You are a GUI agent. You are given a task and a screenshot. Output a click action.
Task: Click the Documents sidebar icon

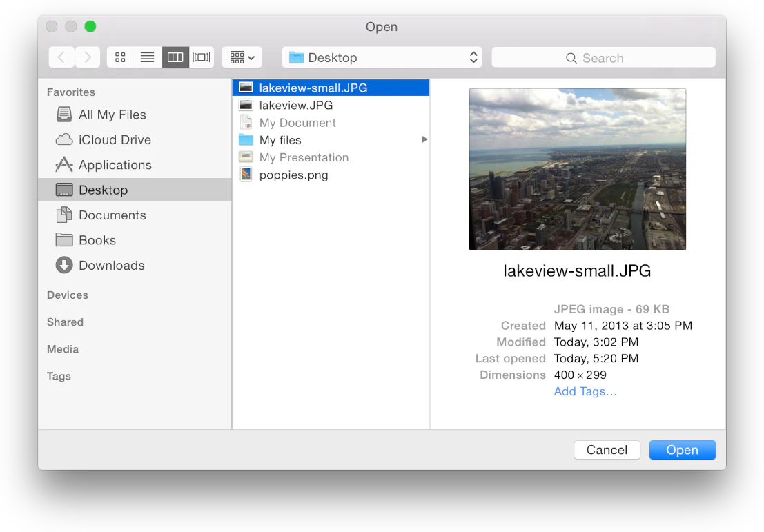tap(63, 215)
